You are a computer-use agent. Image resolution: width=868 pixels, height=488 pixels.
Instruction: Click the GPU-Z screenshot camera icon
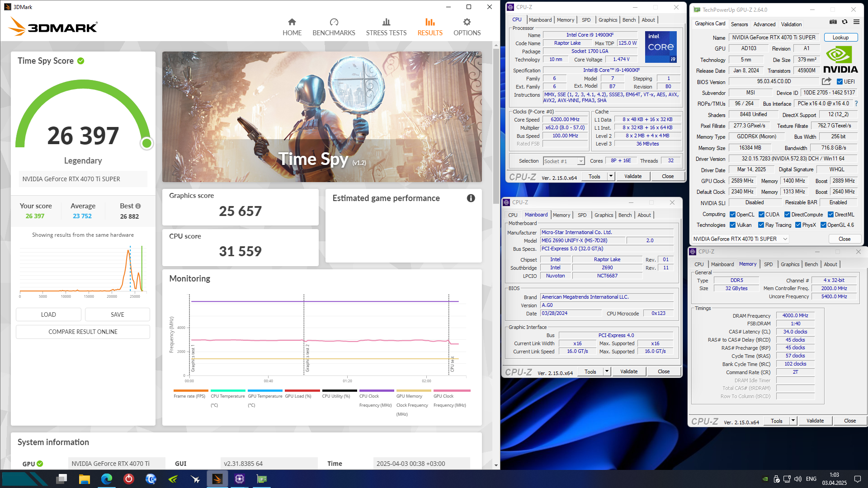coord(833,22)
